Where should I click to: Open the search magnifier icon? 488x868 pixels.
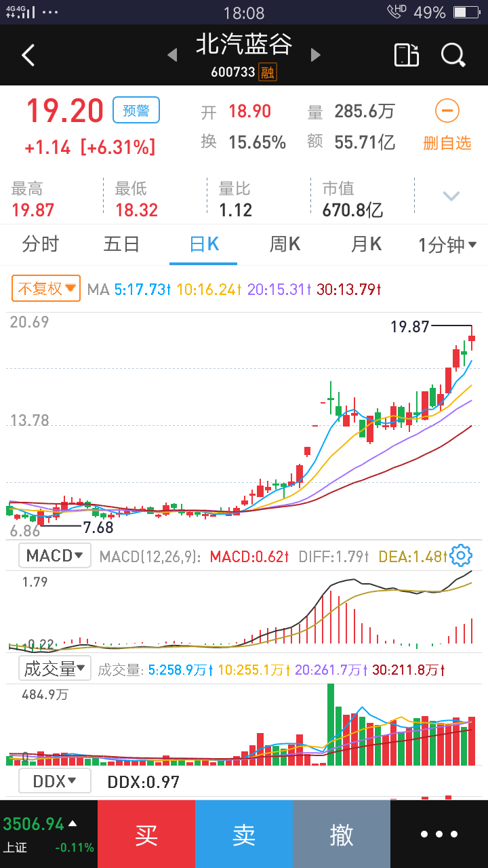453,55
